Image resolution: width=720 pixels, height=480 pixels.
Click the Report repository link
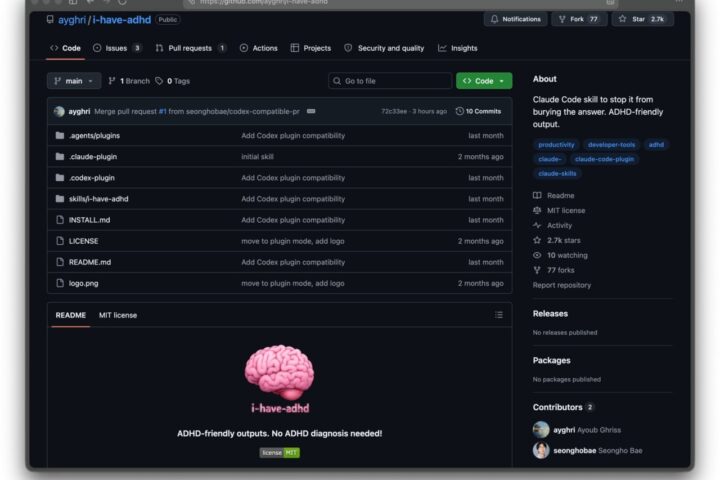click(x=562, y=285)
